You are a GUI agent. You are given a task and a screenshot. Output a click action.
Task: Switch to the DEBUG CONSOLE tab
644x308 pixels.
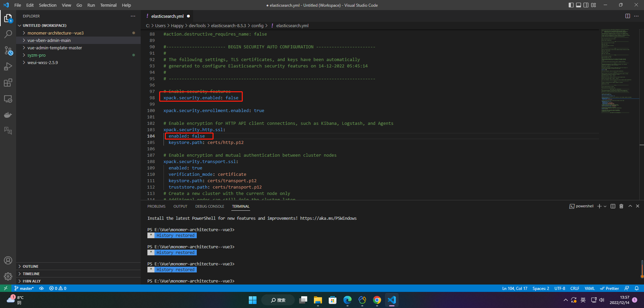tap(210, 206)
